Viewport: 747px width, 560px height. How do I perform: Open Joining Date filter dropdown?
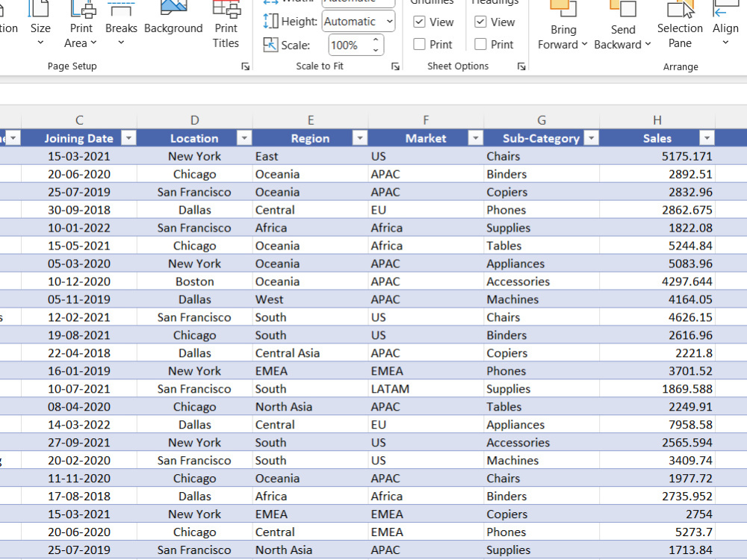(x=128, y=138)
